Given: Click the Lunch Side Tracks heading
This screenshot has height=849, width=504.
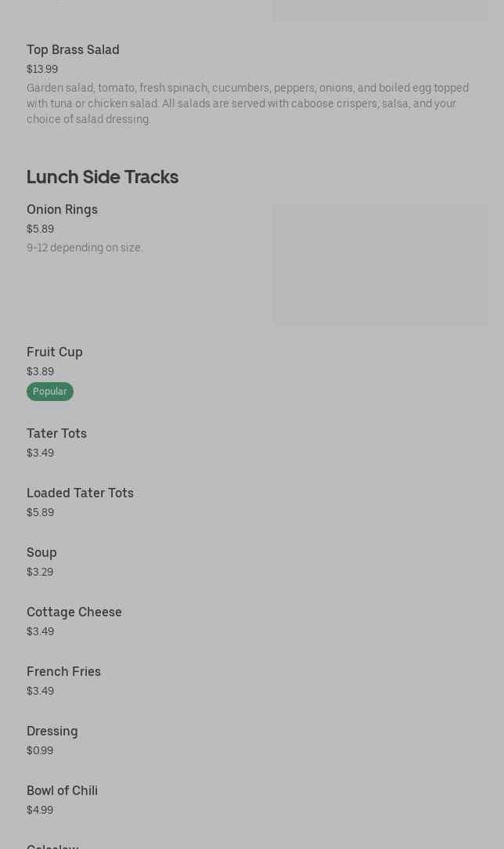Looking at the screenshot, I should point(103,177).
